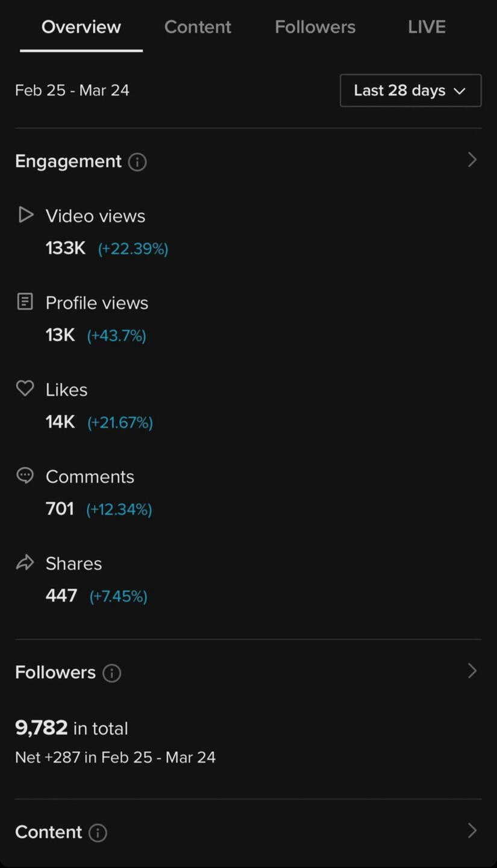Click the 9,782 total followers number
Screen dimensions: 497x868
tap(42, 728)
